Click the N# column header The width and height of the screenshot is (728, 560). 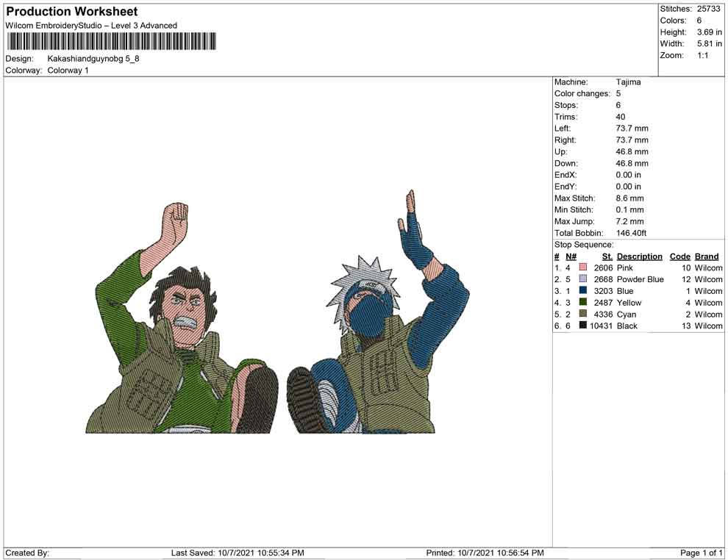[571, 256]
